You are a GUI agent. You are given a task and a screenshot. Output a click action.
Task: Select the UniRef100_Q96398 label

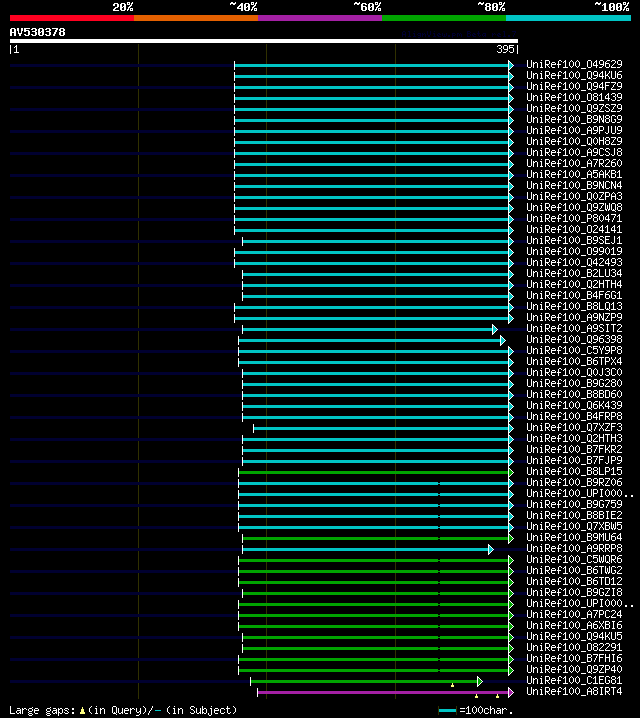(574, 339)
